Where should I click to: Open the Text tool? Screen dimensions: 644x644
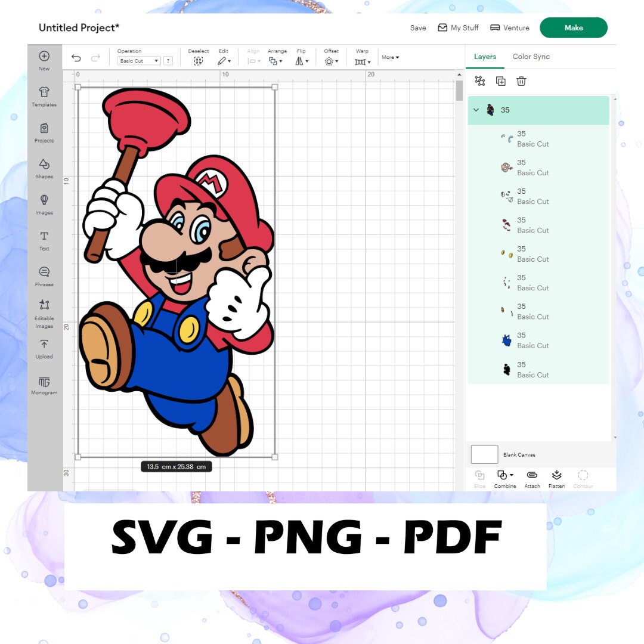[44, 237]
